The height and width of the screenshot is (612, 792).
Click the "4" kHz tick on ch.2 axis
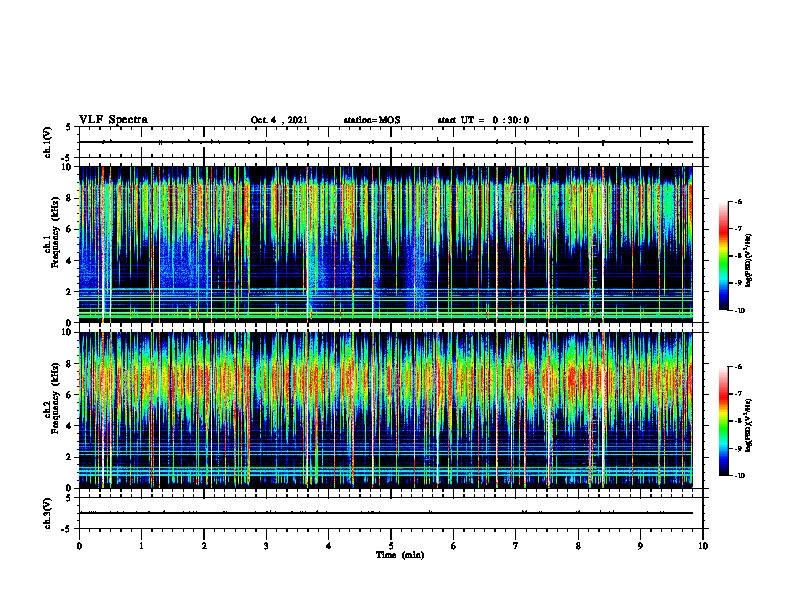point(70,426)
